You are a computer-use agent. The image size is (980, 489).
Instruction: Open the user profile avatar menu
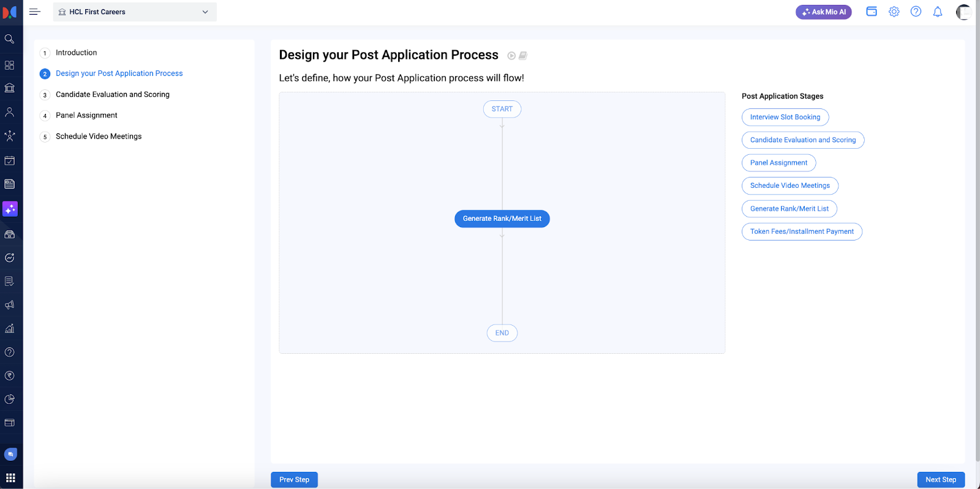[x=963, y=12]
